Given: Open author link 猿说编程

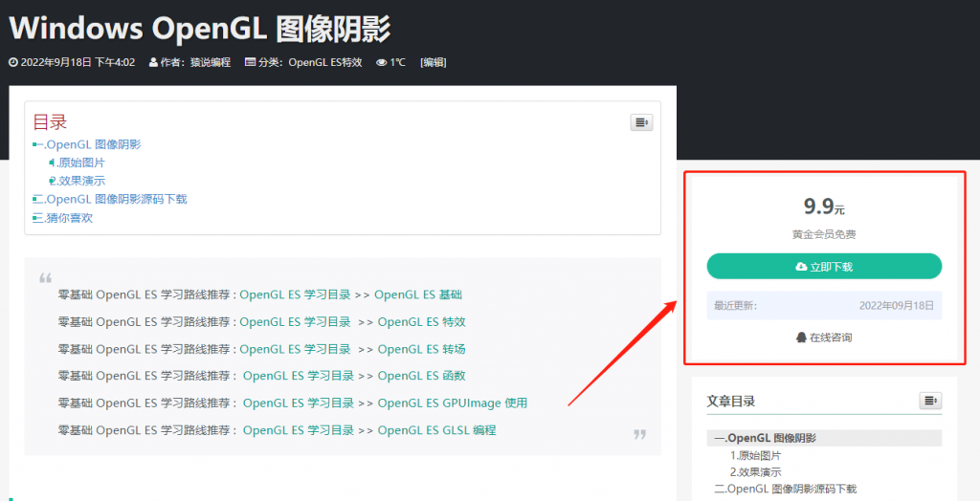Looking at the screenshot, I should tap(211, 62).
